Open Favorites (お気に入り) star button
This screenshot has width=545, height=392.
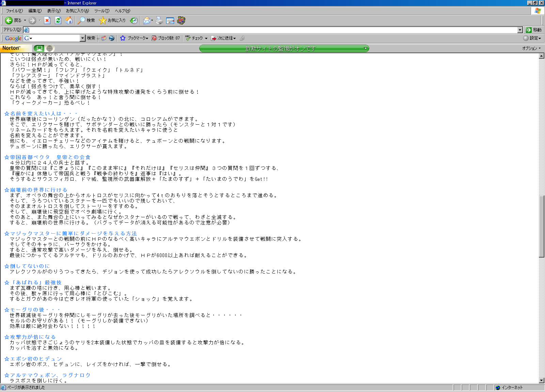pyautogui.click(x=112, y=20)
